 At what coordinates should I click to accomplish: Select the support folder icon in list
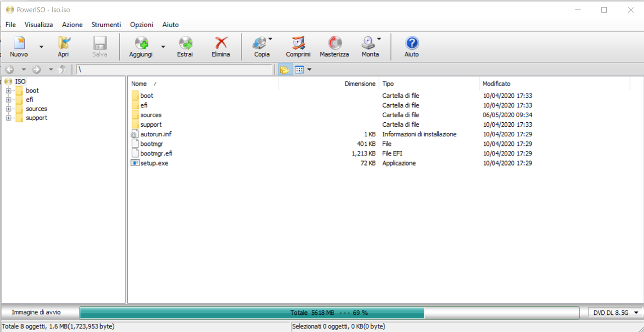click(x=135, y=124)
